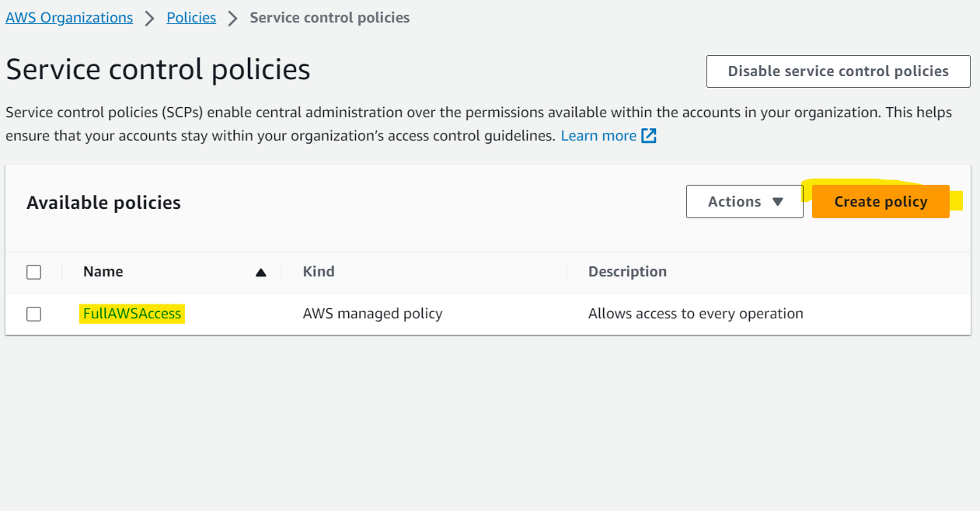Click the Description column header
Viewport: 980px width, 511px height.
[627, 272]
